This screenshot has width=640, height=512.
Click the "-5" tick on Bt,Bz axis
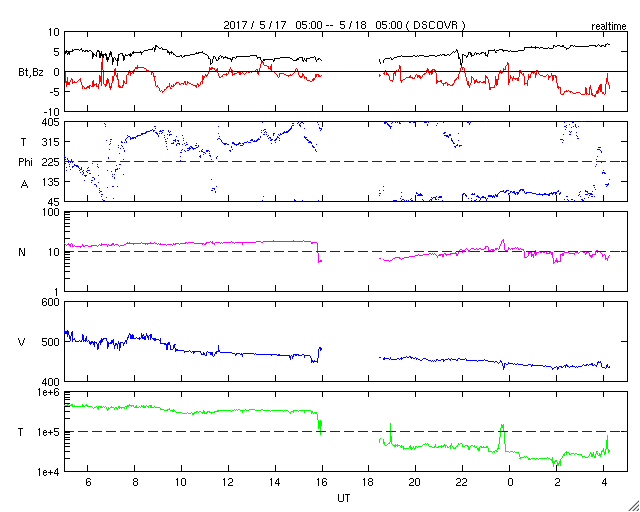55,92
